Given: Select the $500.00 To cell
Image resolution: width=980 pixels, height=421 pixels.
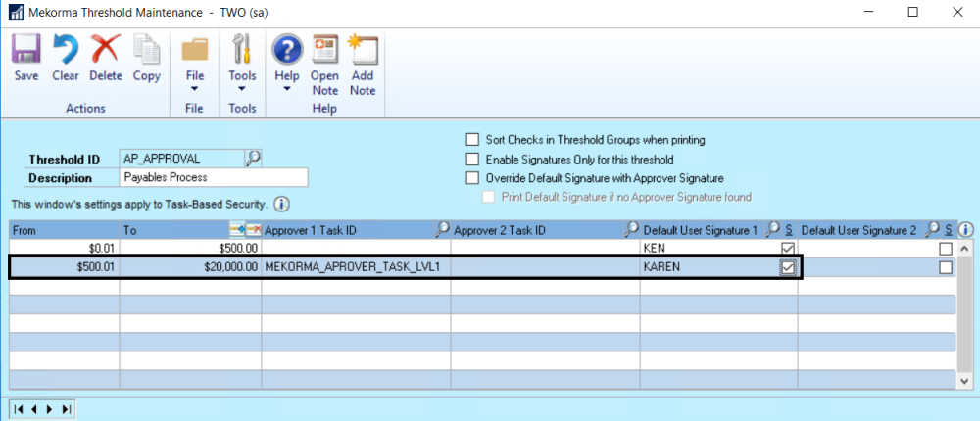Looking at the screenshot, I should (x=191, y=249).
